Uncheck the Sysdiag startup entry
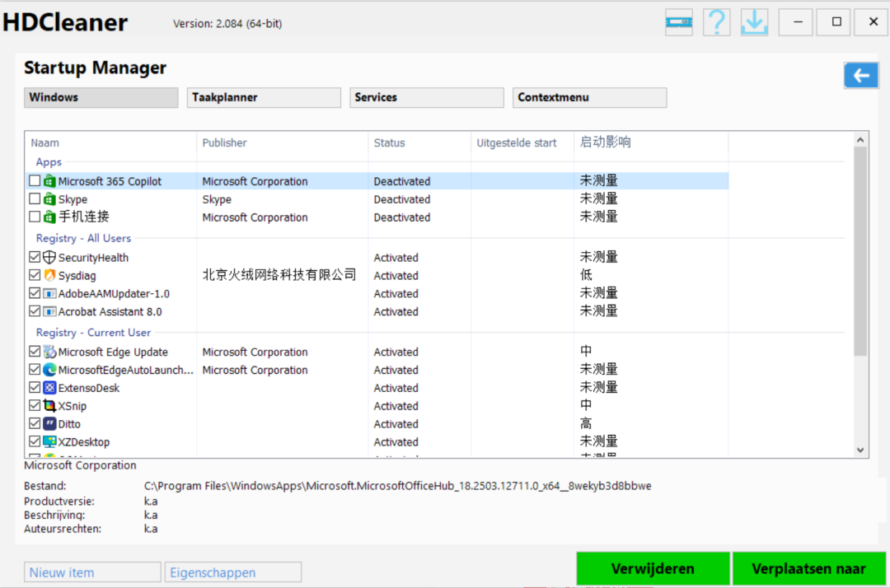The width and height of the screenshot is (890, 588). click(x=35, y=276)
